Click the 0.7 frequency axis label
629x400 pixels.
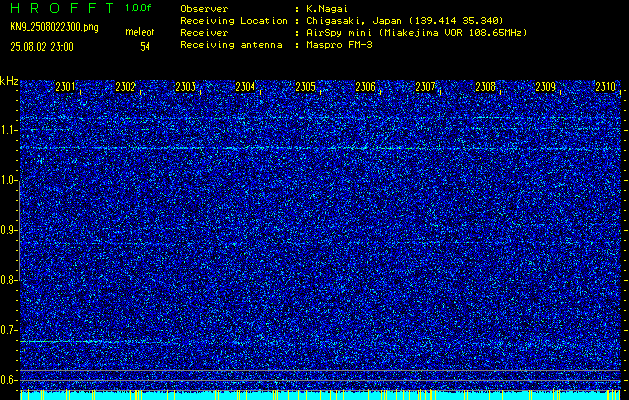tap(9, 330)
